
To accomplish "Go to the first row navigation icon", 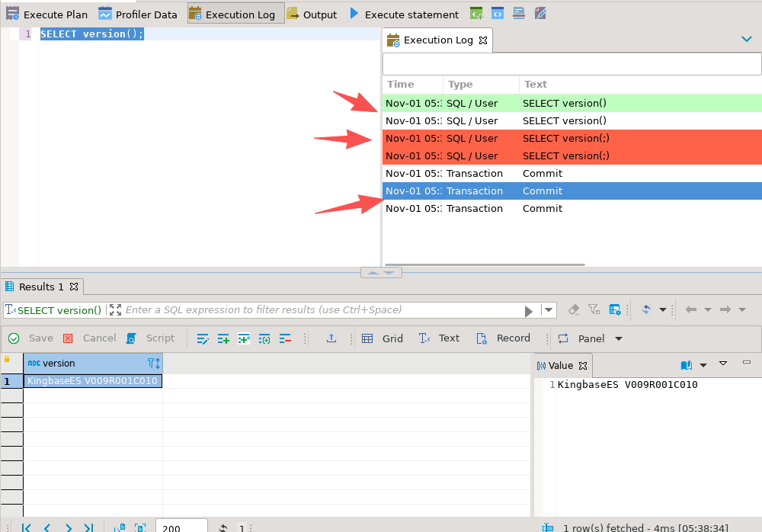I will 27,527.
